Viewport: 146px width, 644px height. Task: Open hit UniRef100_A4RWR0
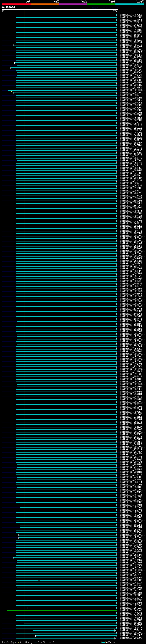coord(131,30)
